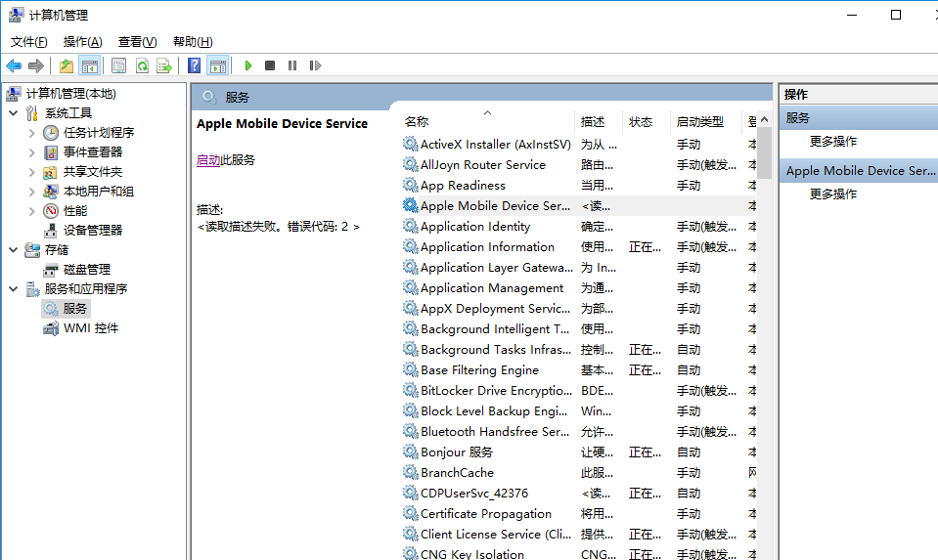Select 设备管理器 in the tree
Image resolution: width=938 pixels, height=560 pixels.
tap(93, 231)
